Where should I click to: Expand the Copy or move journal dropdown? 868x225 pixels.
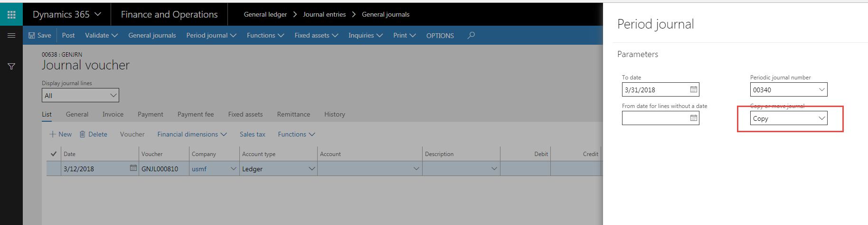tap(821, 118)
